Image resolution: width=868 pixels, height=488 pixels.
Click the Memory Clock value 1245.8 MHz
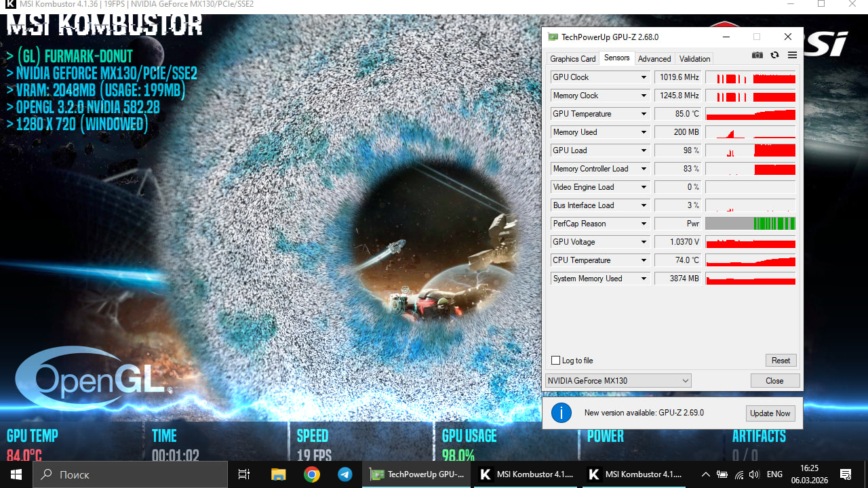[x=677, y=96]
